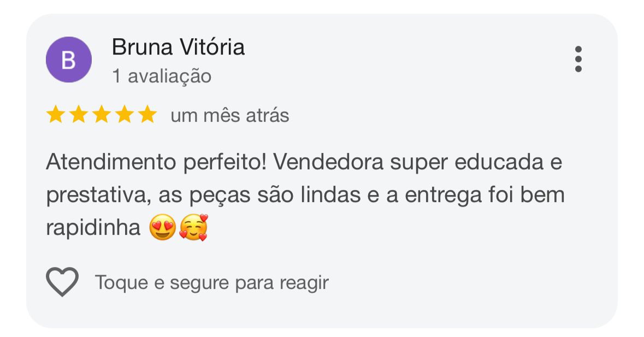Select the fifth yellow rating star
The height and width of the screenshot is (337, 644).
coord(147,115)
